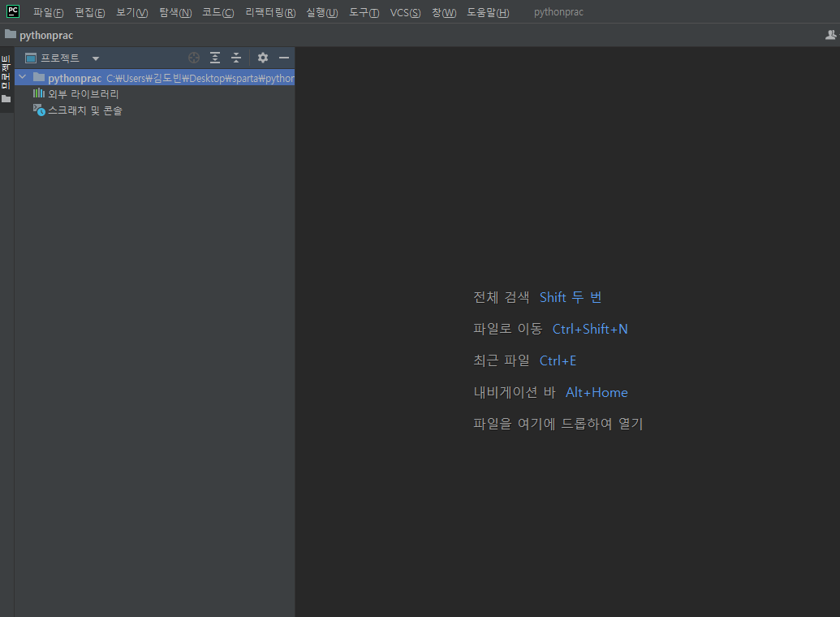Open the 파일(F) menu
The width and height of the screenshot is (840, 617).
48,12
